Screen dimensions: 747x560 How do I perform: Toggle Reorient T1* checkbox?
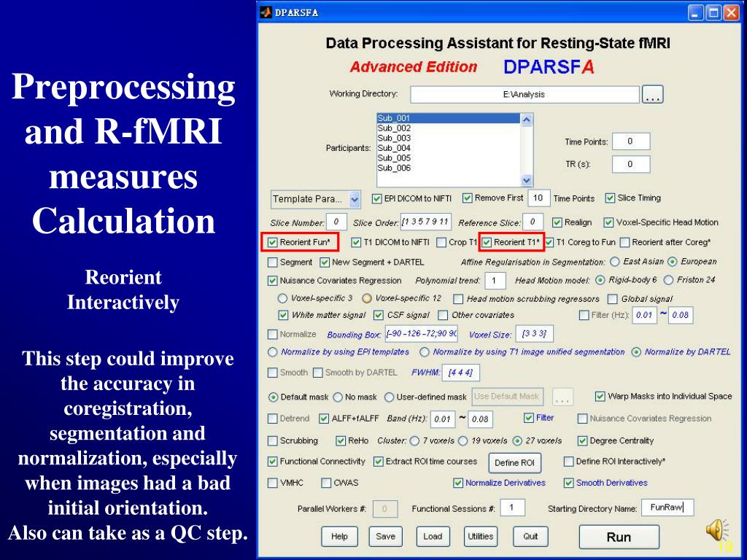pyautogui.click(x=487, y=242)
